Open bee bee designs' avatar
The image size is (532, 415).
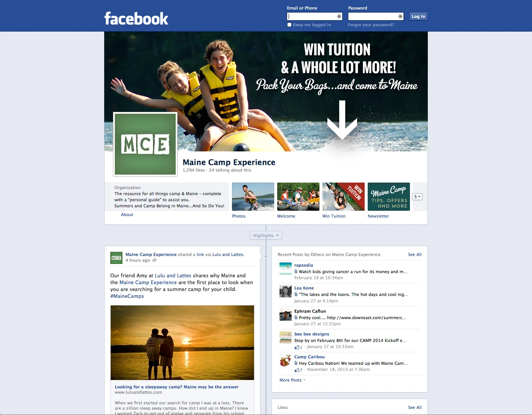[285, 337]
